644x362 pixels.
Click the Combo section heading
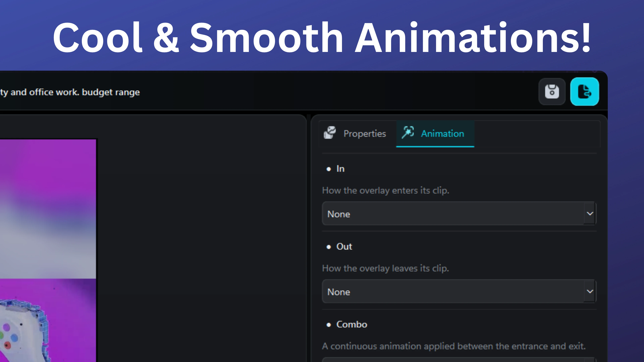(x=352, y=324)
